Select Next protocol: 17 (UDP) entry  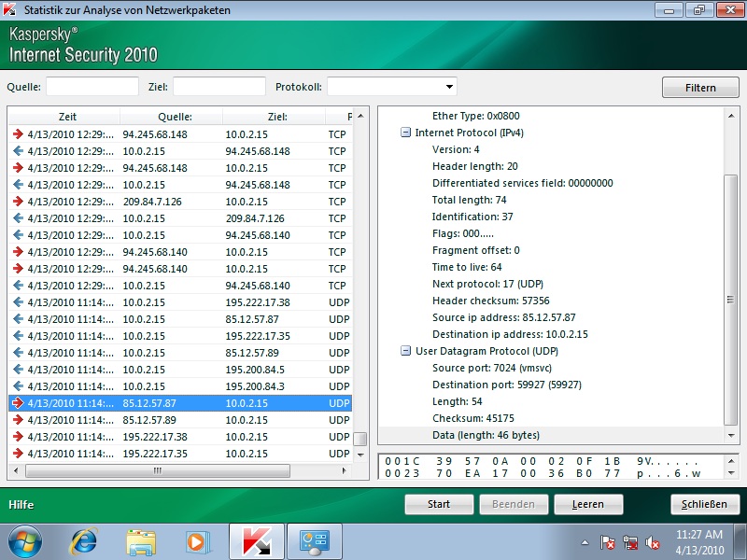487,284
